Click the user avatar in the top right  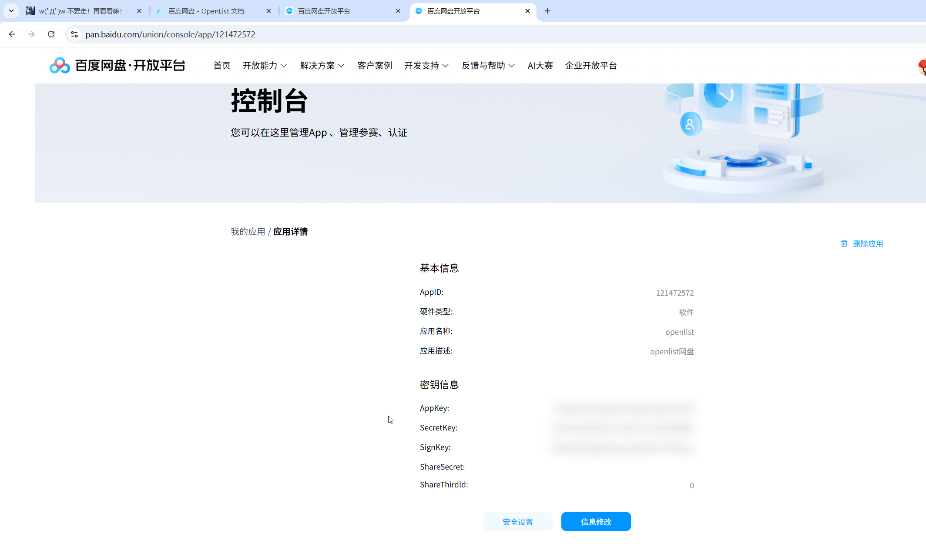(x=922, y=67)
